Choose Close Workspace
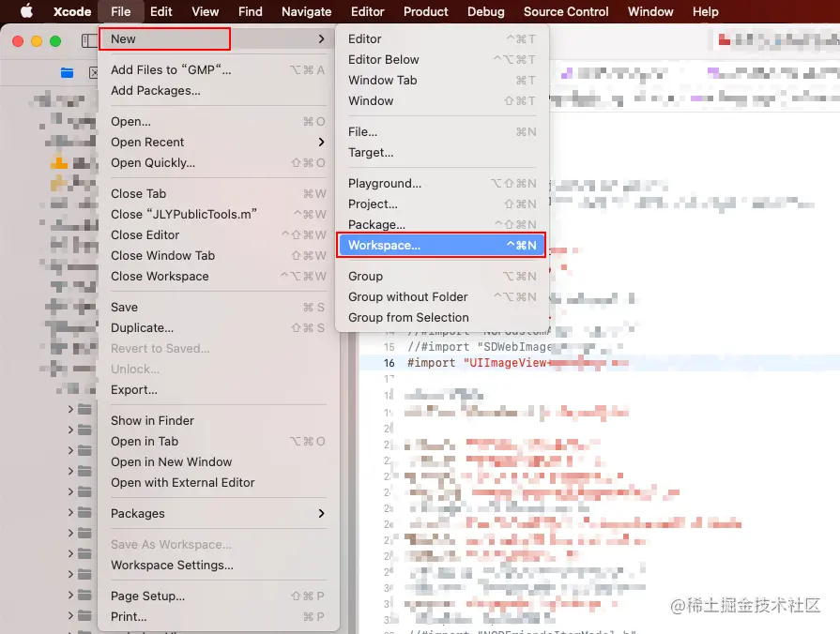The image size is (840, 634). tap(218, 277)
